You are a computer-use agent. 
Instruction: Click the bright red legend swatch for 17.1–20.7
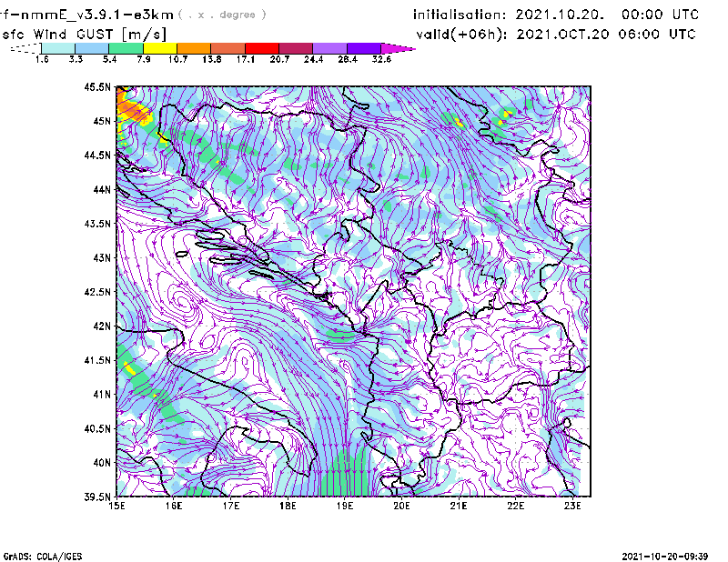click(262, 48)
